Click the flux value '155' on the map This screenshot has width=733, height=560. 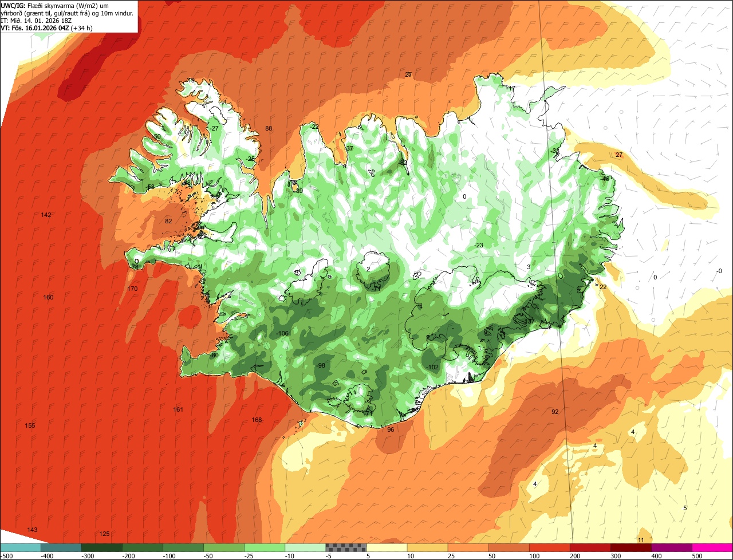30,426
